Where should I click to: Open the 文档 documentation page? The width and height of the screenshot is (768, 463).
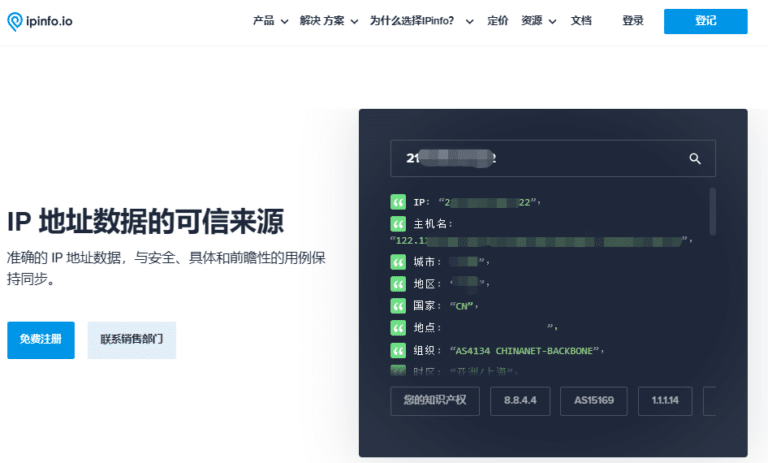581,21
